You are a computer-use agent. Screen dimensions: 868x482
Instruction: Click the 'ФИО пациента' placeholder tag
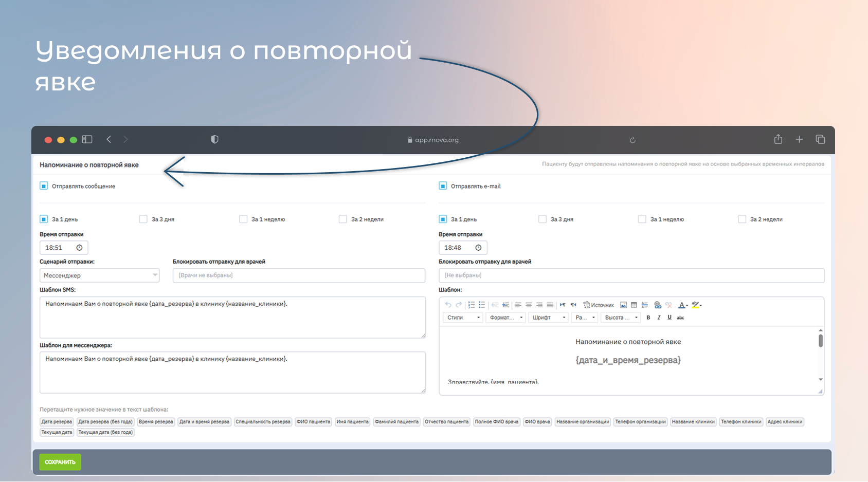[314, 422]
